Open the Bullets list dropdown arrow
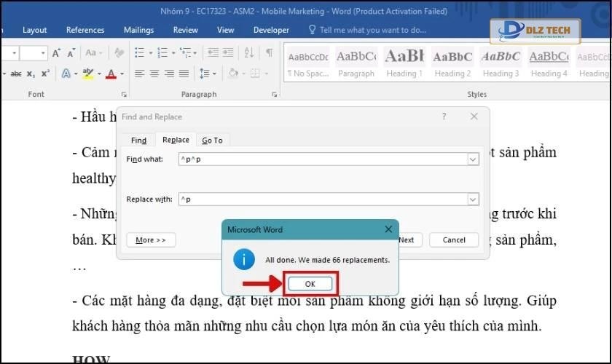Viewport: 612px width, 364px height. click(x=150, y=53)
